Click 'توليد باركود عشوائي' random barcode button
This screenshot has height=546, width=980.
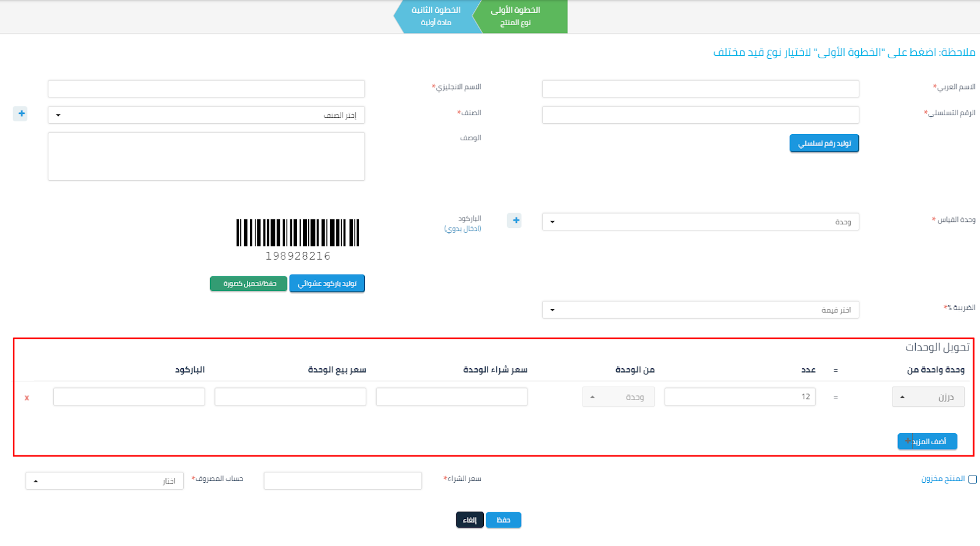(x=327, y=284)
